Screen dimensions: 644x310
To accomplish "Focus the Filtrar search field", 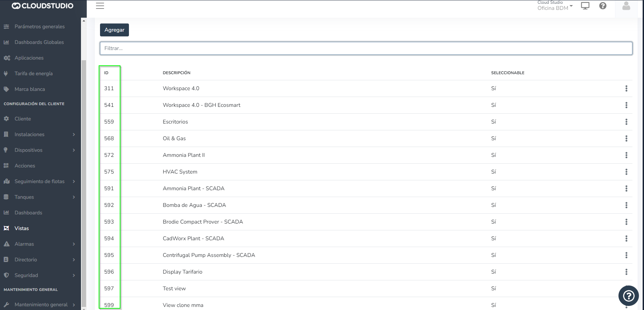I will [366, 48].
